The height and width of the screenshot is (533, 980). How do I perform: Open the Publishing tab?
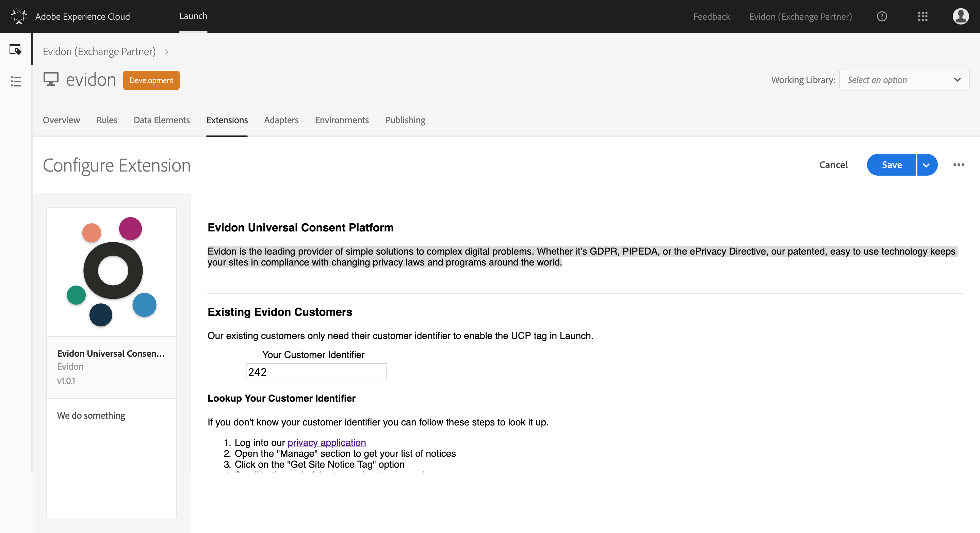click(405, 120)
